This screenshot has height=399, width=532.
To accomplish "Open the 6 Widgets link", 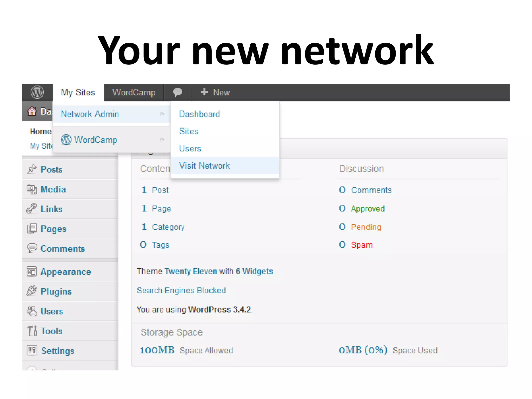I will 254,271.
